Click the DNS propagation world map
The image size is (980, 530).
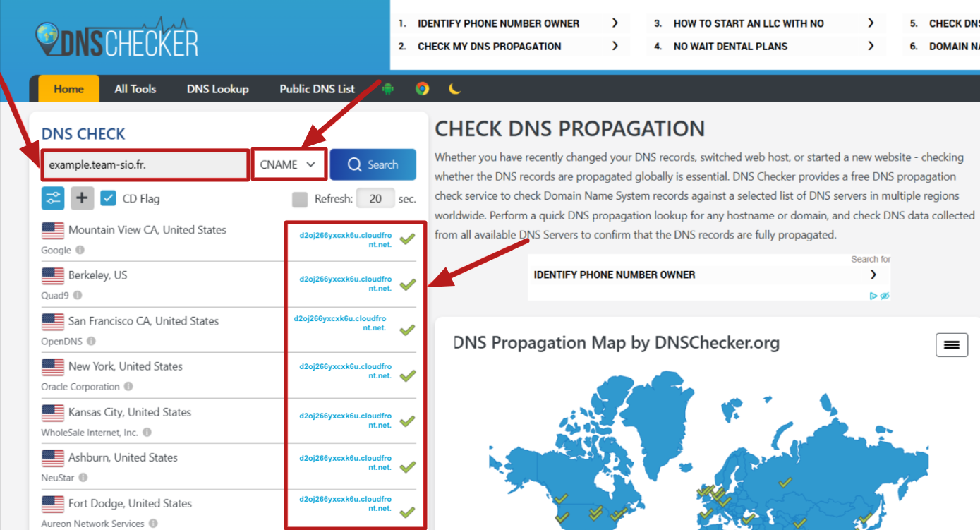708,452
